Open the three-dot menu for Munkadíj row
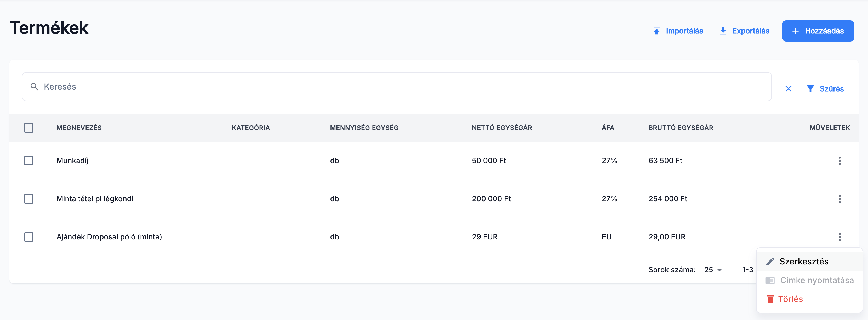Viewport: 868px width, 320px height. point(839,161)
